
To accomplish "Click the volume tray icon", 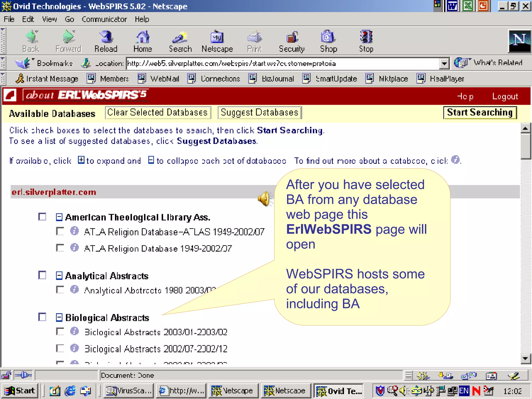I will pyautogui.click(x=403, y=391).
